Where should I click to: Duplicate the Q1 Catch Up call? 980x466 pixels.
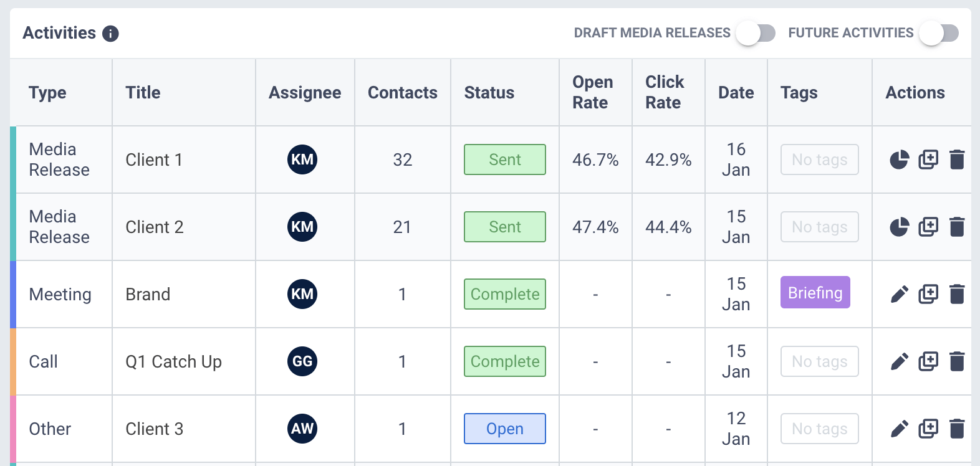click(x=928, y=361)
